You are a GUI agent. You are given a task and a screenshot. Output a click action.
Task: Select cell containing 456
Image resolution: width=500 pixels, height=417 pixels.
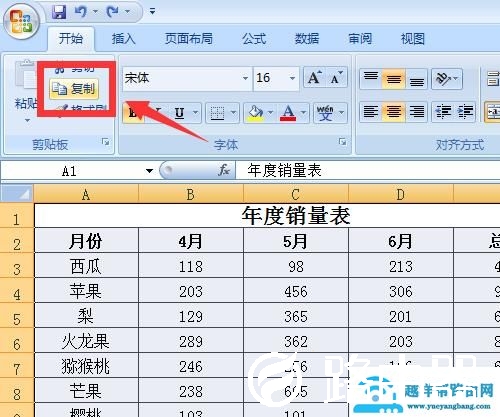296,291
